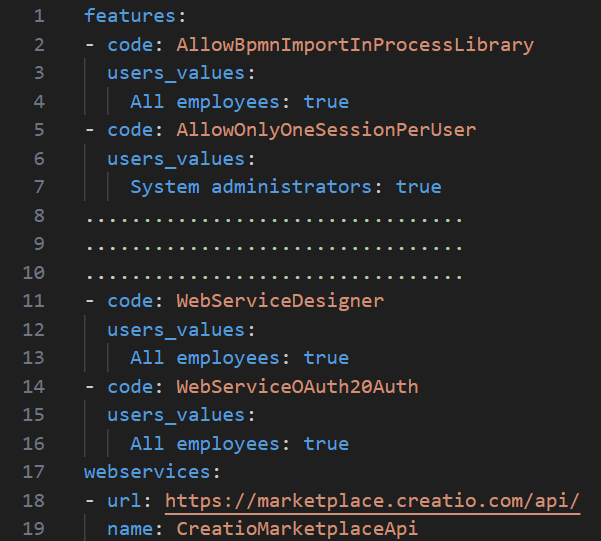Select the true value after System administrators

[418, 187]
